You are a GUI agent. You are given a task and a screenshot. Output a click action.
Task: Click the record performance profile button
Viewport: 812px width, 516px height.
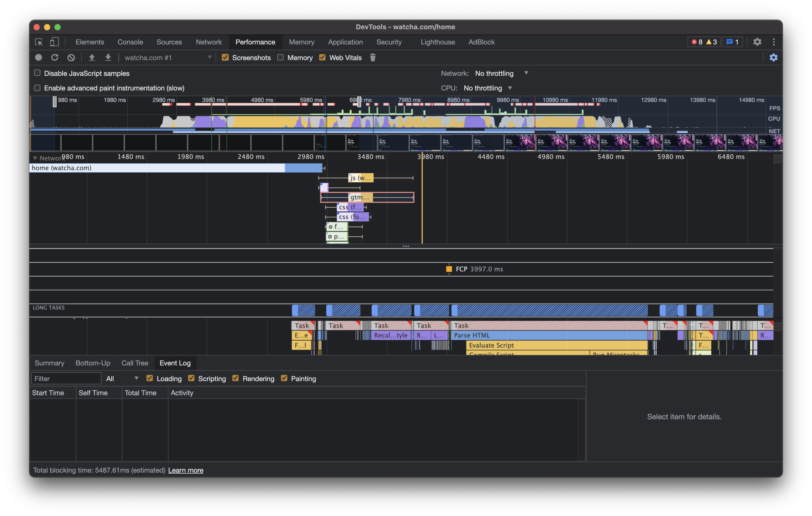[x=38, y=57]
